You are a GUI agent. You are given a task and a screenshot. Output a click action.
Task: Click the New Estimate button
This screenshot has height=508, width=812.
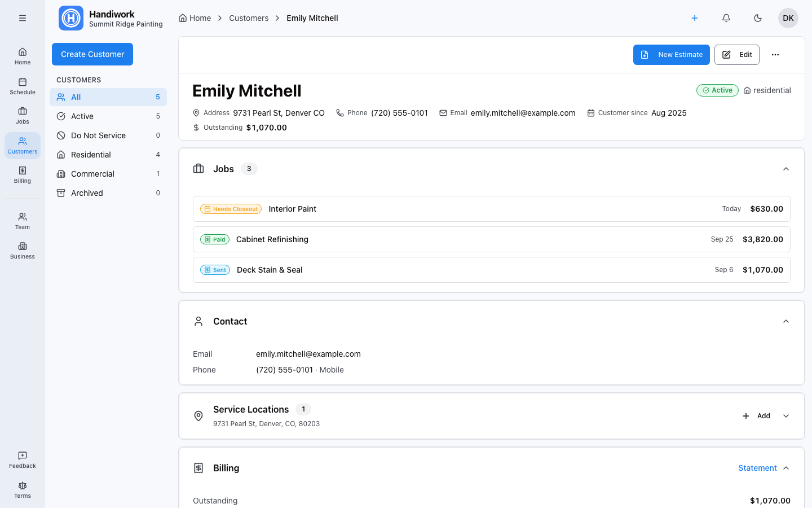[x=671, y=55]
